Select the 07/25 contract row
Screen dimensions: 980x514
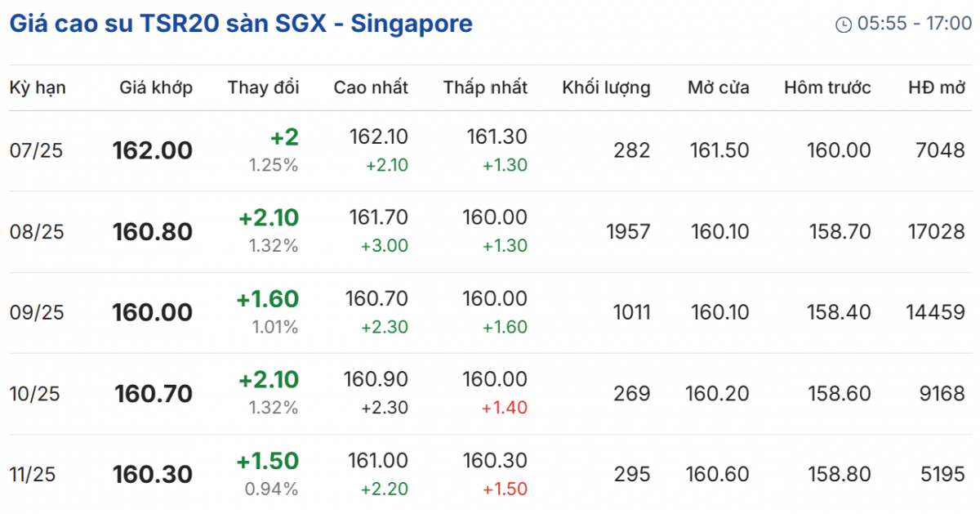[x=36, y=150]
